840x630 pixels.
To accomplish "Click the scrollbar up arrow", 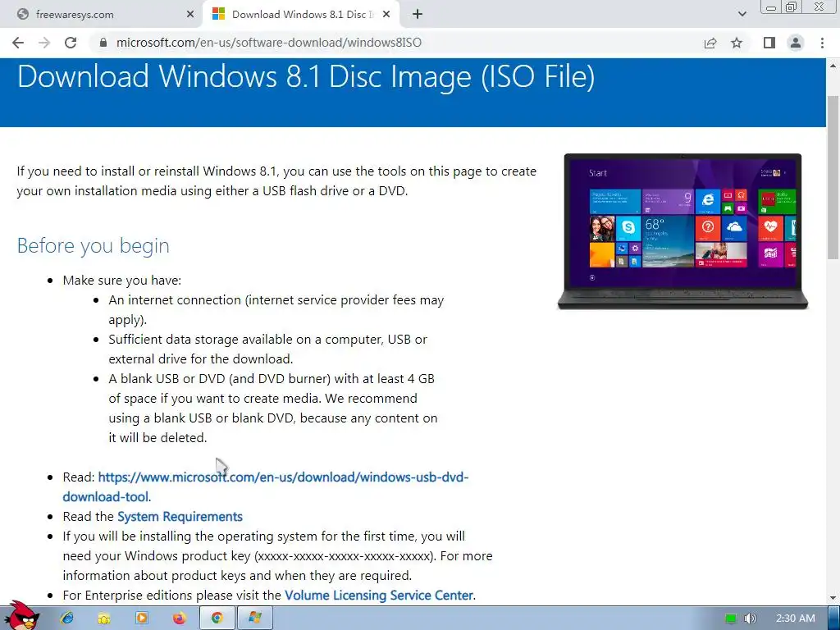I will [x=833, y=66].
